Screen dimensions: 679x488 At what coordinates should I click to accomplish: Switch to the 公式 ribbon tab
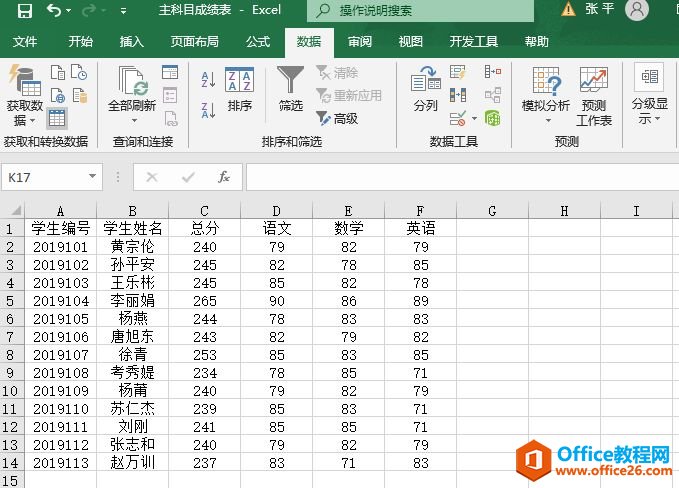pyautogui.click(x=258, y=42)
